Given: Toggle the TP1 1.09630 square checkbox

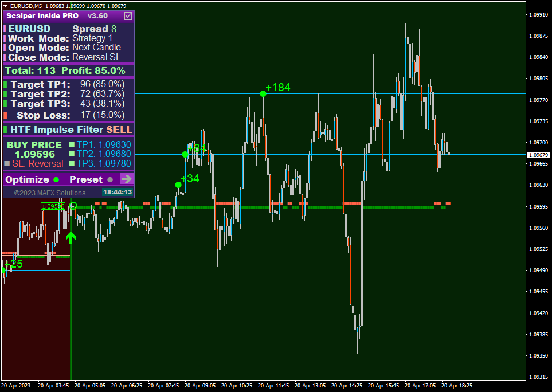Looking at the screenshot, I should [x=72, y=144].
